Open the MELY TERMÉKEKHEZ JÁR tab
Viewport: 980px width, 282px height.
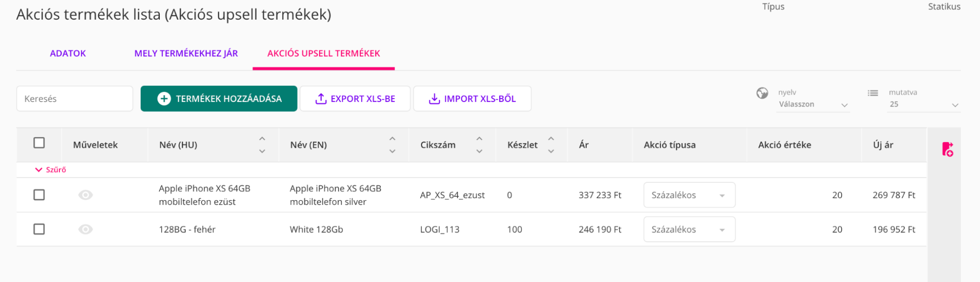point(186,53)
